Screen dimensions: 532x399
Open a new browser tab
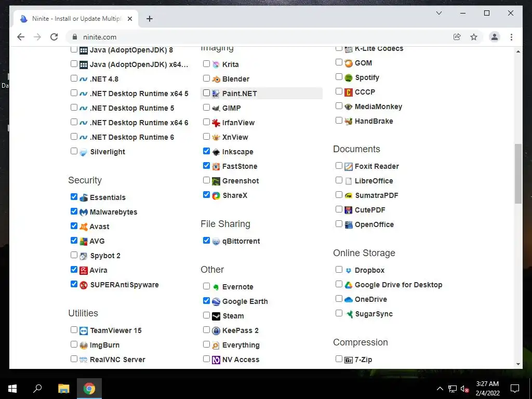(149, 19)
